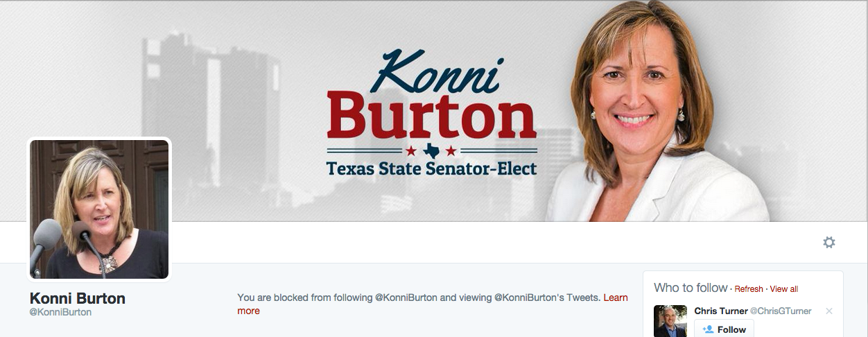Click the Konni Burton logo in banner

tap(431, 97)
